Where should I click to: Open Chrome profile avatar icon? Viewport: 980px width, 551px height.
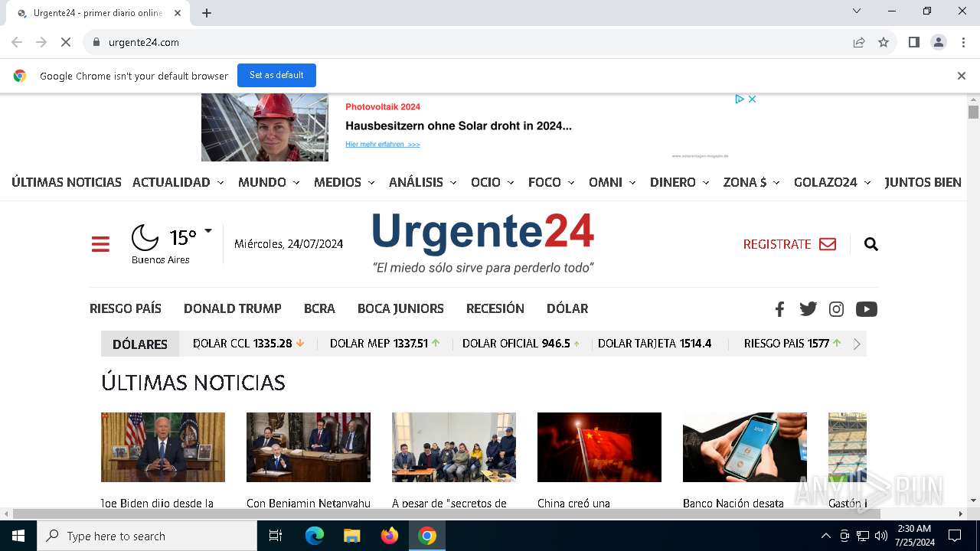coord(939,42)
